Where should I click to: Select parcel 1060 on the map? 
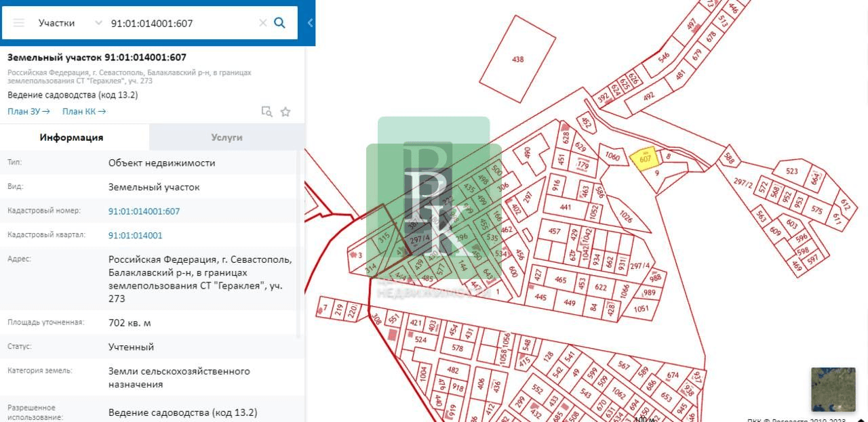coord(612,157)
